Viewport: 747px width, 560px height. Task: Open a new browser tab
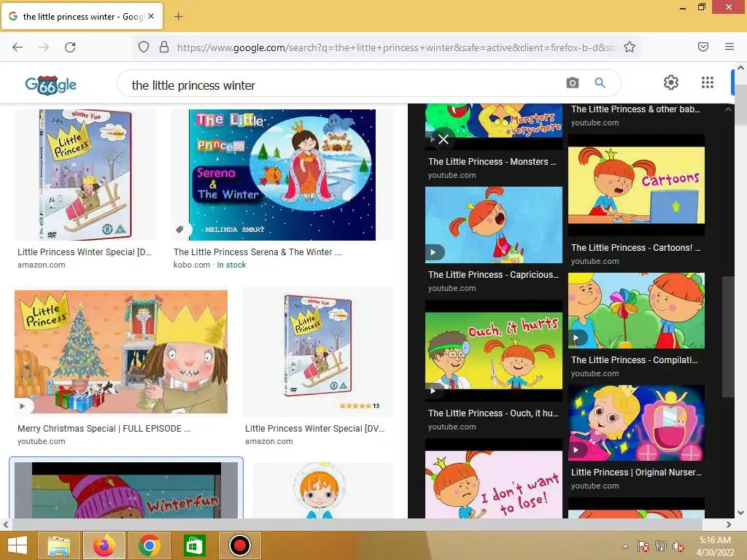178,16
